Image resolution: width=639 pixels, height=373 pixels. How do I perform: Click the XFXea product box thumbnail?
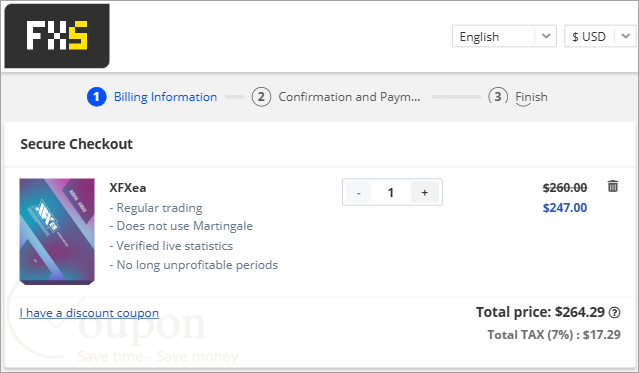(x=57, y=231)
